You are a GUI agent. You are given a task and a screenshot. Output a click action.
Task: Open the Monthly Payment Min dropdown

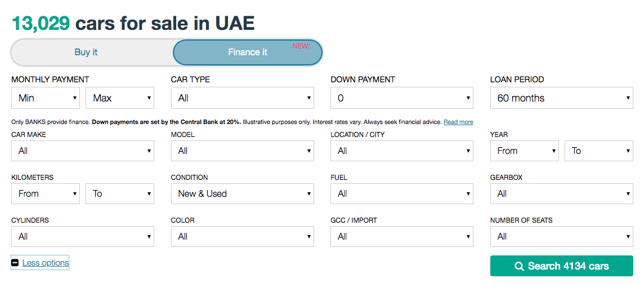46,98
